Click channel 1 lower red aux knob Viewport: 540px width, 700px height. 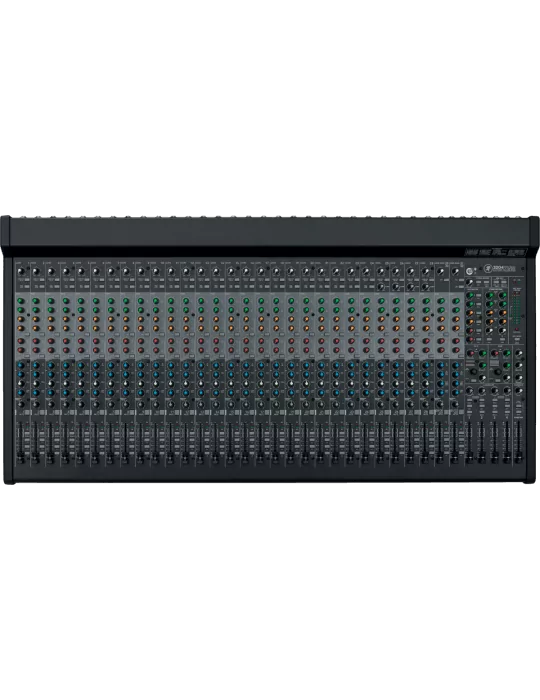tap(21, 350)
